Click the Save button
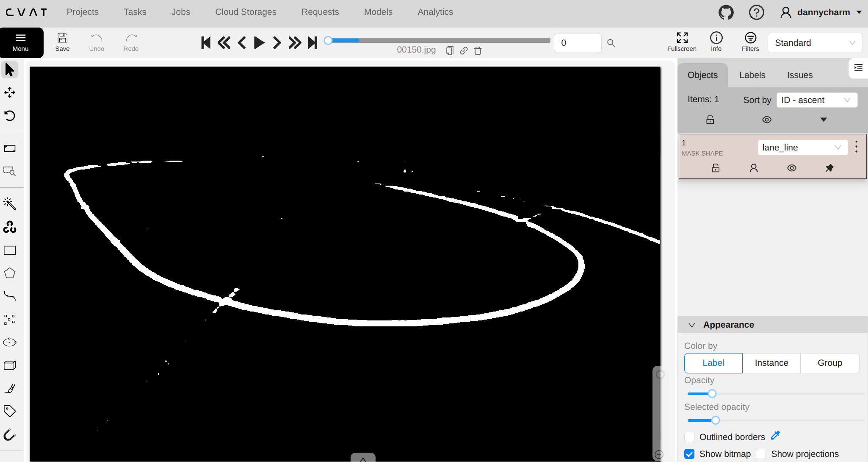Viewport: 868px width, 462px height. click(62, 42)
